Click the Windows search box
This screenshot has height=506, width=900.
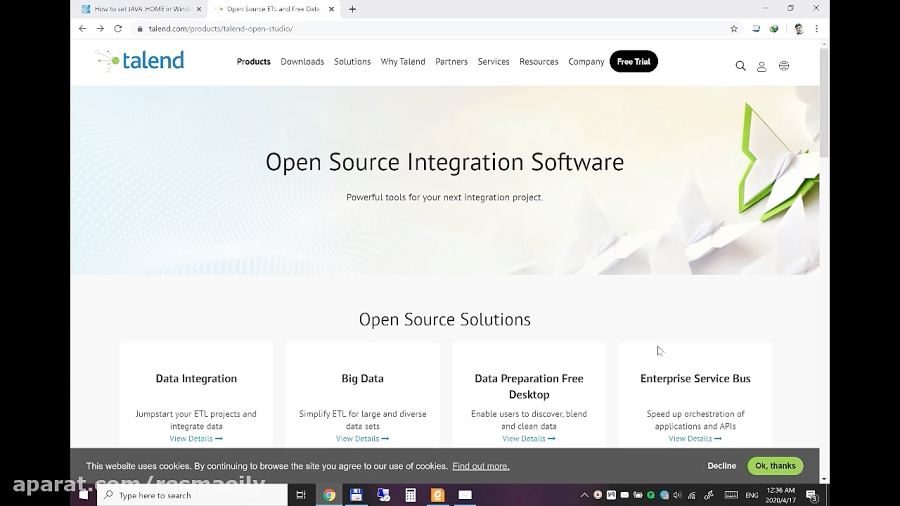pyautogui.click(x=192, y=495)
